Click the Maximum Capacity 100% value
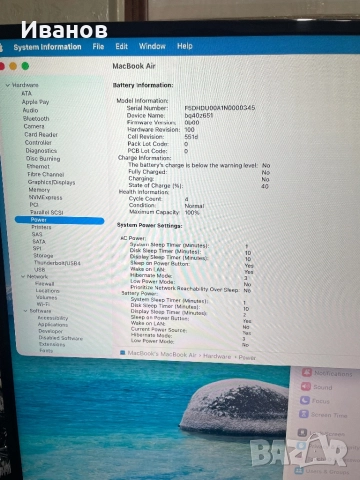This screenshot has height=480, width=360. pyautogui.click(x=192, y=212)
